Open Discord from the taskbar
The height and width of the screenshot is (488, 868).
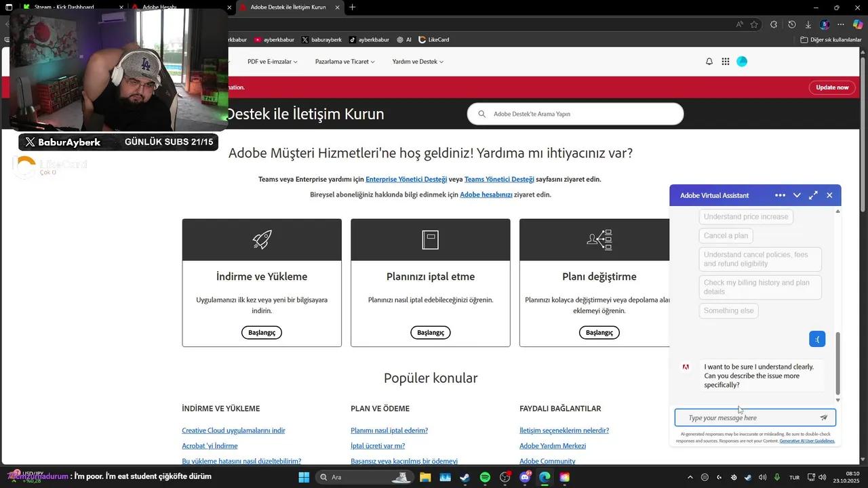[525, 477]
